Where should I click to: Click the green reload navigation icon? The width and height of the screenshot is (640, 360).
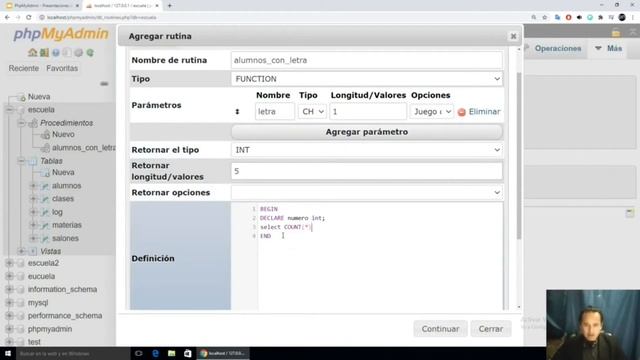click(90, 53)
